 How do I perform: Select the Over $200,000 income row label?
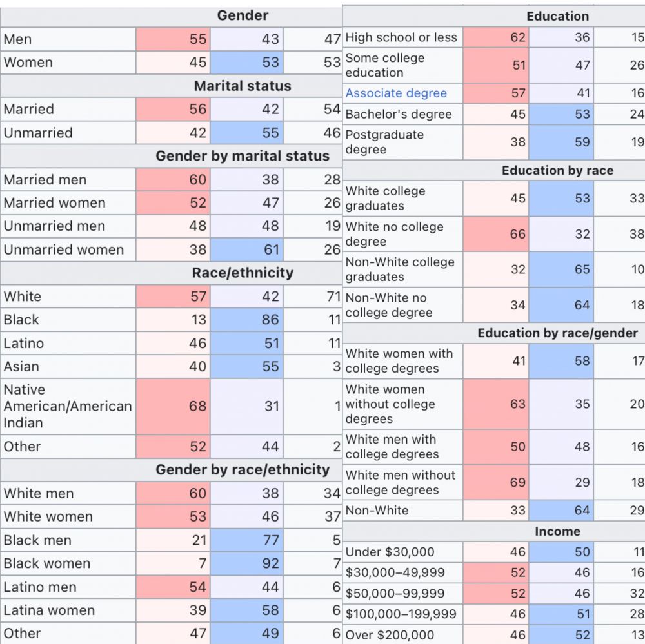390,635
